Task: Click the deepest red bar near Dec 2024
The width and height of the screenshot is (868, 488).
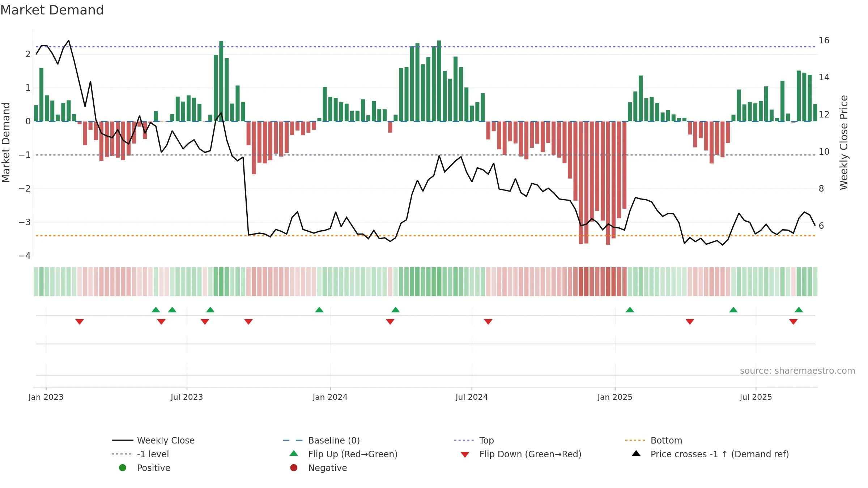Action: 608,183
